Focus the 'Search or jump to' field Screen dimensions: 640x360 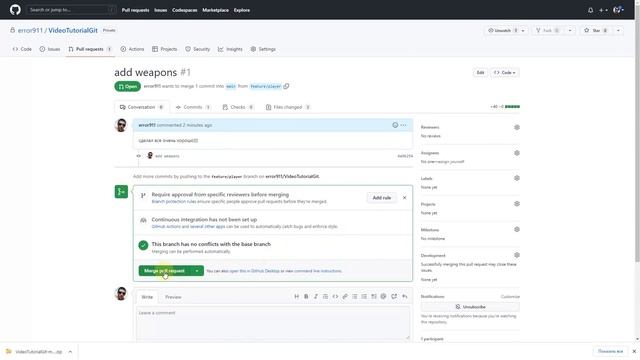(x=71, y=9)
